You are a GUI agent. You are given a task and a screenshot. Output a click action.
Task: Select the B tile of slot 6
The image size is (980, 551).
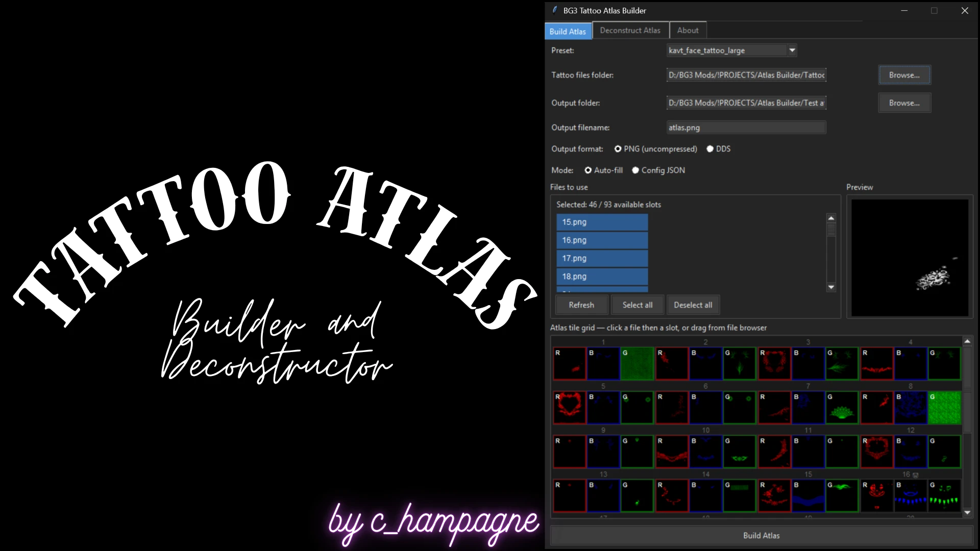pyautogui.click(x=705, y=408)
